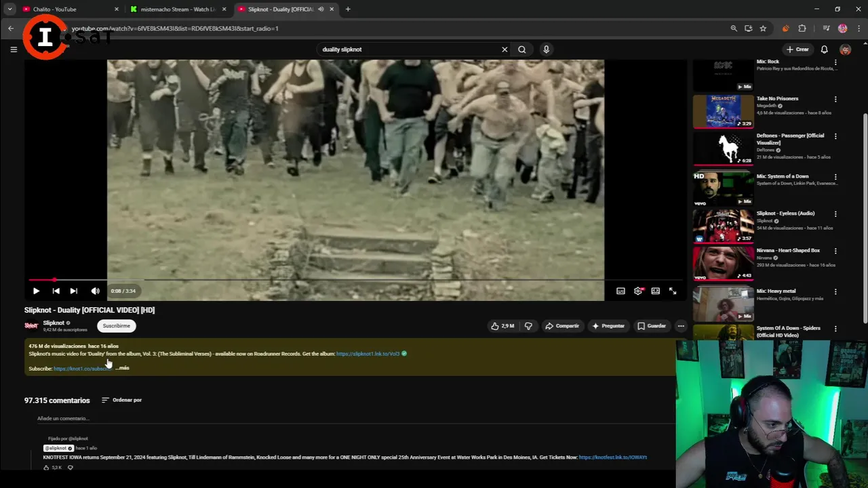Open options for Deftones - Passenger

[835, 136]
